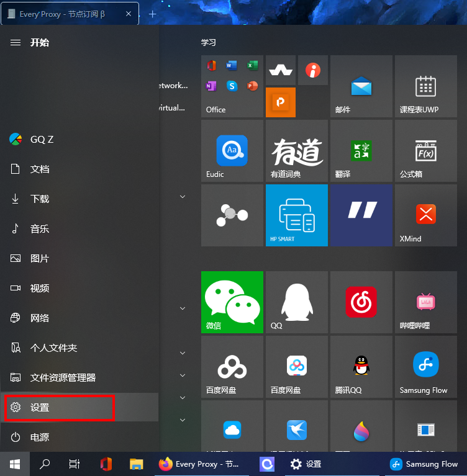Open the colorful-logo 百度网盘 tile

pos(297,367)
